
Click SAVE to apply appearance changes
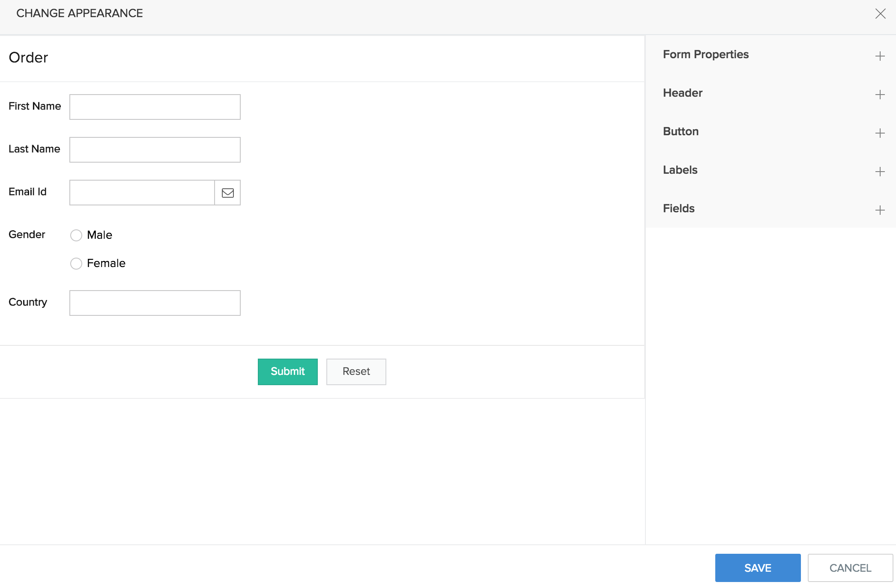[x=757, y=567]
